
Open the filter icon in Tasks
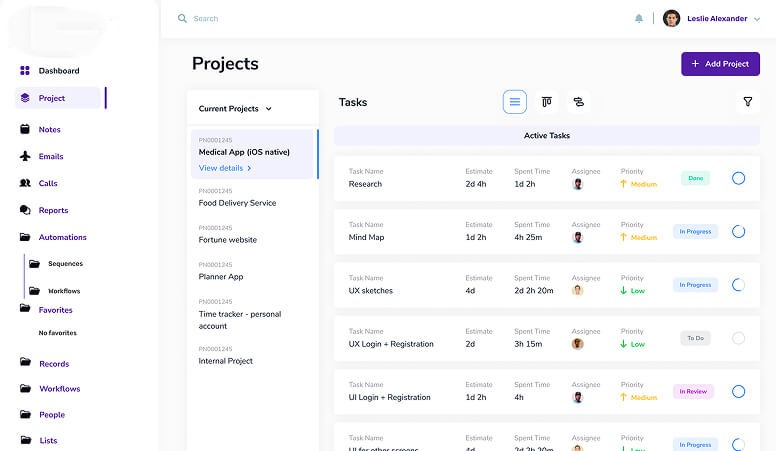tap(747, 102)
